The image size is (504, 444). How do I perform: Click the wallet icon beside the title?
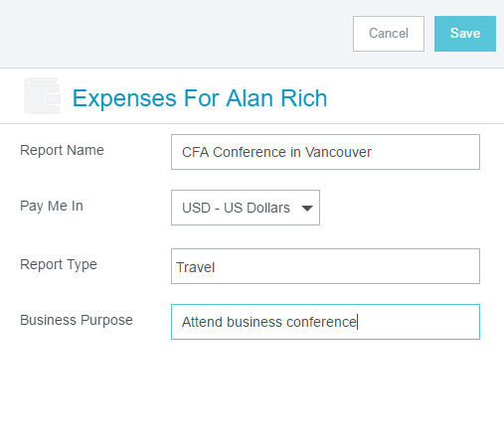42,96
